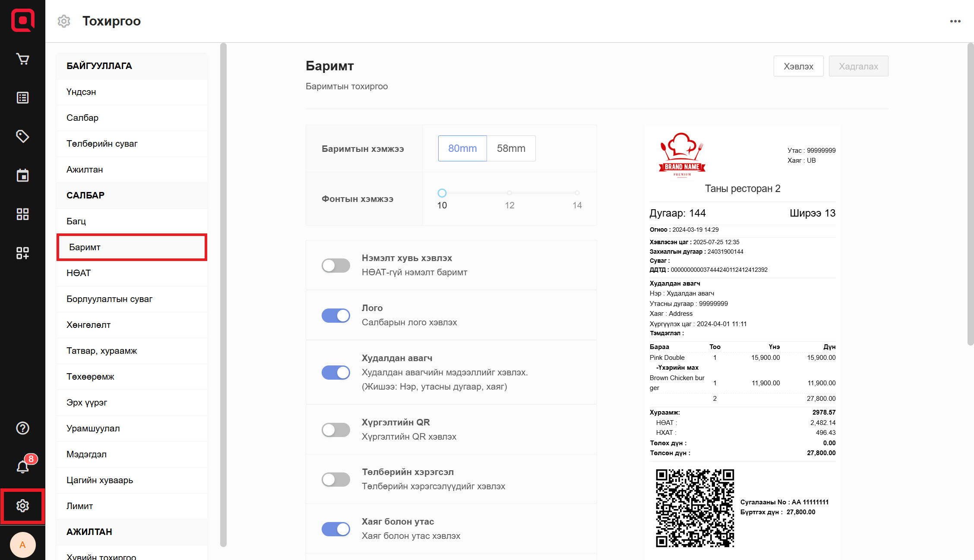Open notifications bell with 8 badge
Image resolution: width=974 pixels, height=560 pixels.
[22, 467]
